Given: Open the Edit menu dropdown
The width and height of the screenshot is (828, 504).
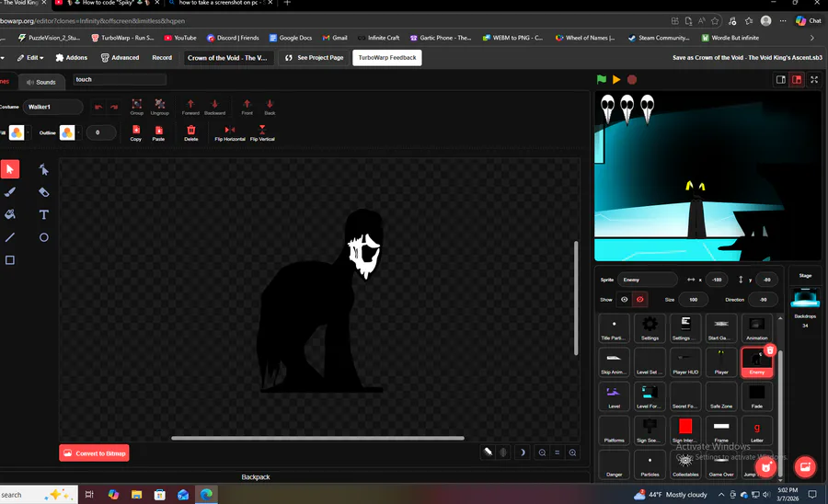Looking at the screenshot, I should point(30,58).
